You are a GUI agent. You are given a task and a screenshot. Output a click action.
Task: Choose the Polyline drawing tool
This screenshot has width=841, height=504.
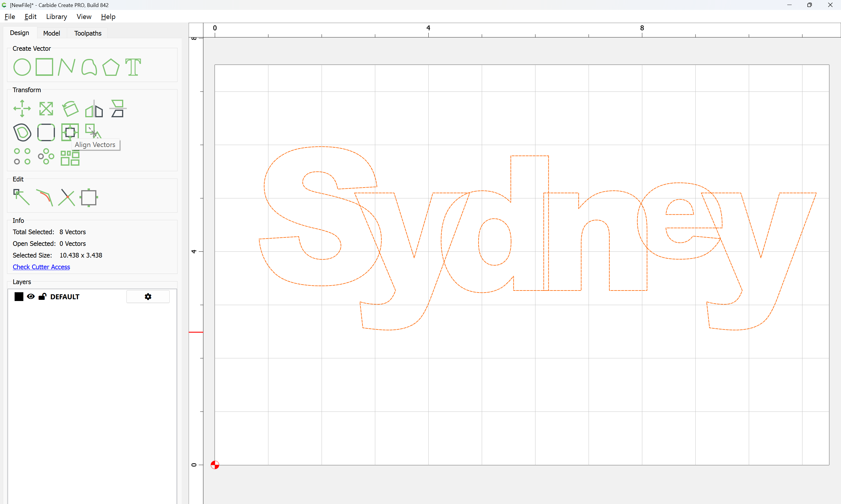click(x=67, y=67)
